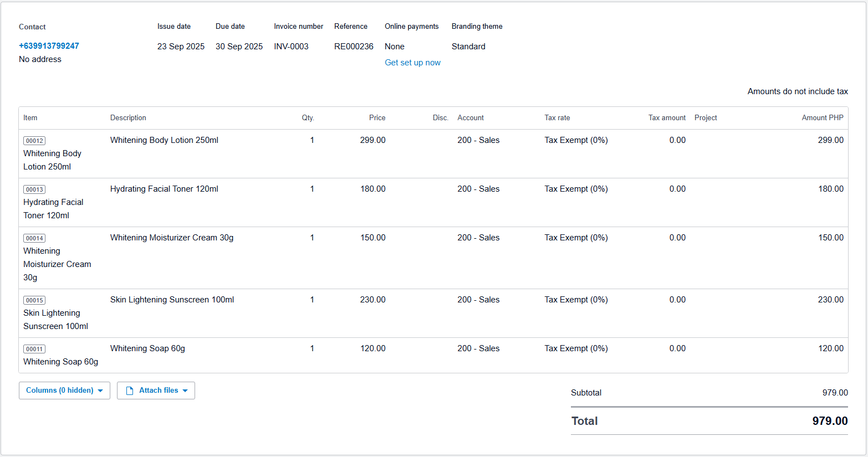Click the Get set up now link

(412, 63)
